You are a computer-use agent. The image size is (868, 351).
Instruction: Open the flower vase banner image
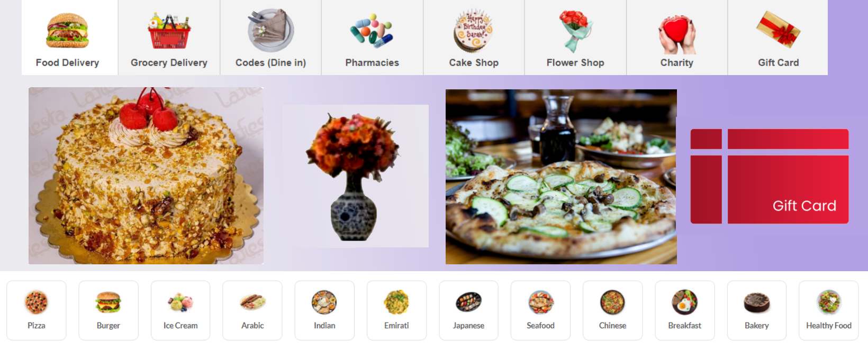[x=355, y=176]
